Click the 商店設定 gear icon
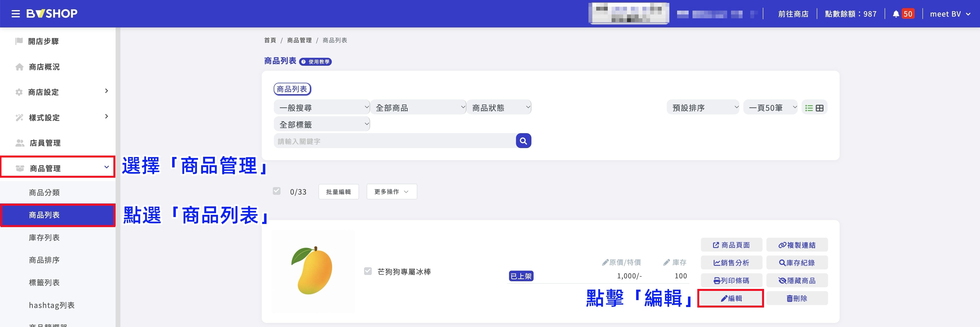This screenshot has height=327, width=980. pos(19,92)
